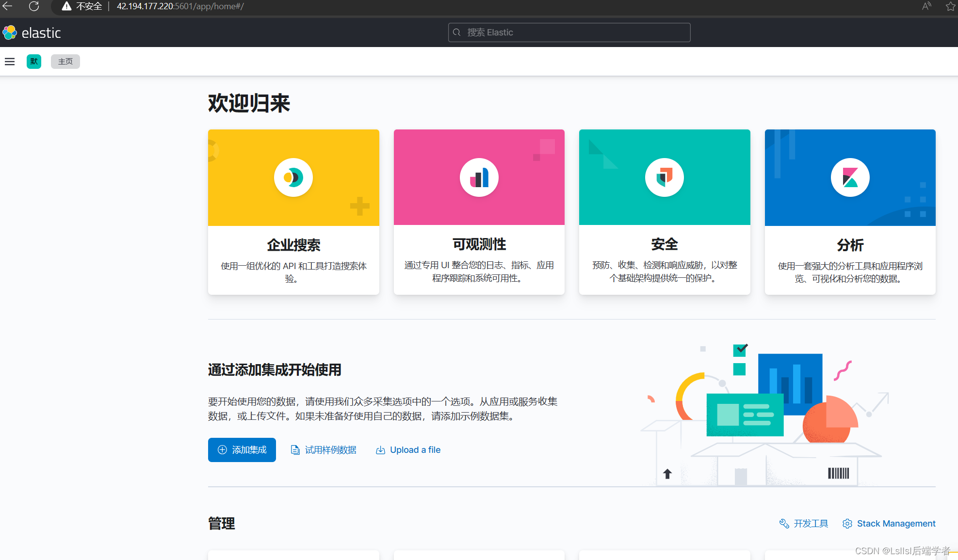Focus the 搜索 Elastic search field
958x560 pixels.
pyautogui.click(x=569, y=32)
